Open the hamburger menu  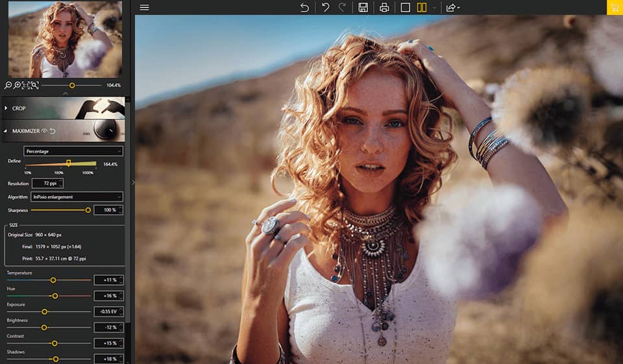tap(145, 8)
